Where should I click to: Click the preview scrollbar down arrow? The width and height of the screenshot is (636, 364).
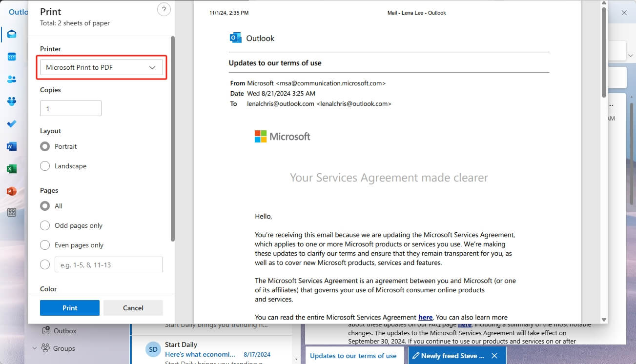(x=604, y=320)
